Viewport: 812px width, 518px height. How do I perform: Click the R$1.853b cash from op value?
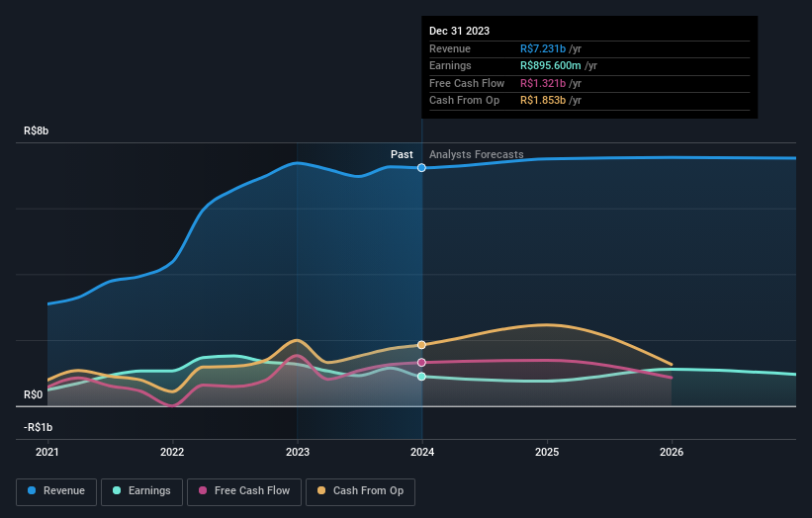pos(543,101)
